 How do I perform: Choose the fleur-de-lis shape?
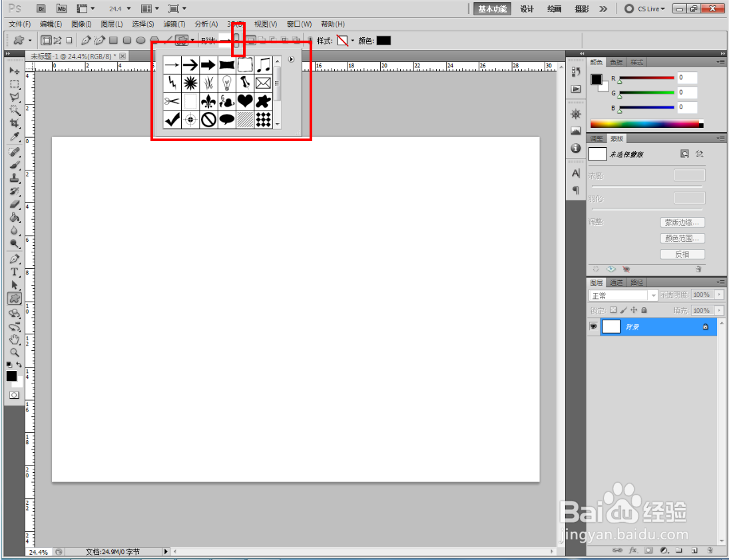pyautogui.click(x=208, y=101)
